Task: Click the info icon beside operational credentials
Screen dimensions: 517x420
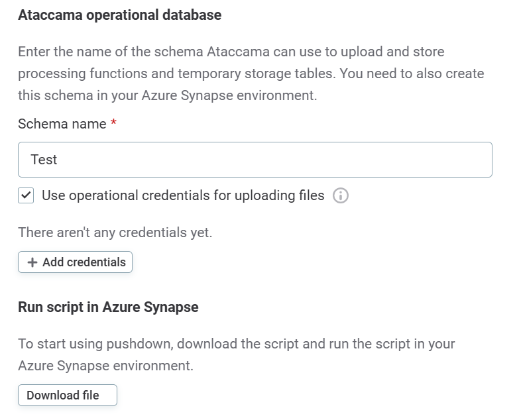Action: [341, 195]
